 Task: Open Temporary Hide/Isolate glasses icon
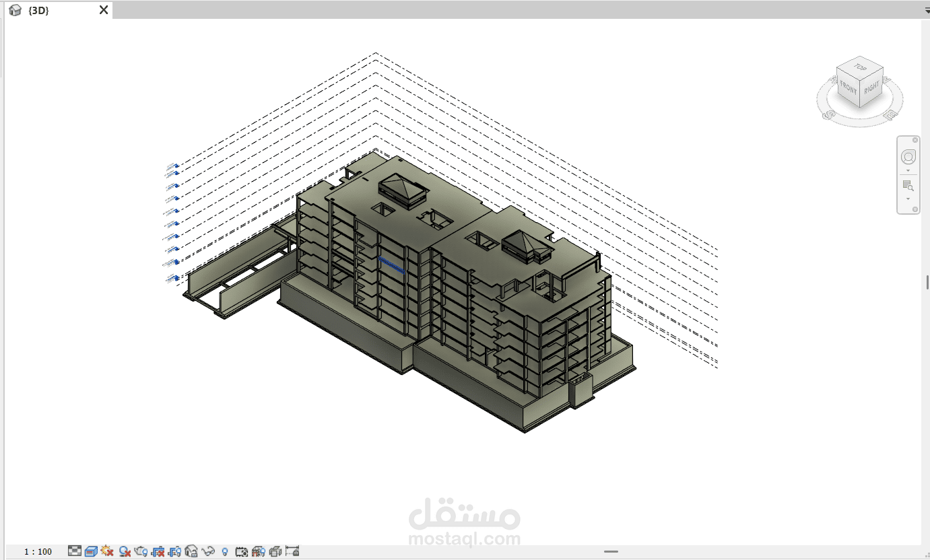coord(208,551)
